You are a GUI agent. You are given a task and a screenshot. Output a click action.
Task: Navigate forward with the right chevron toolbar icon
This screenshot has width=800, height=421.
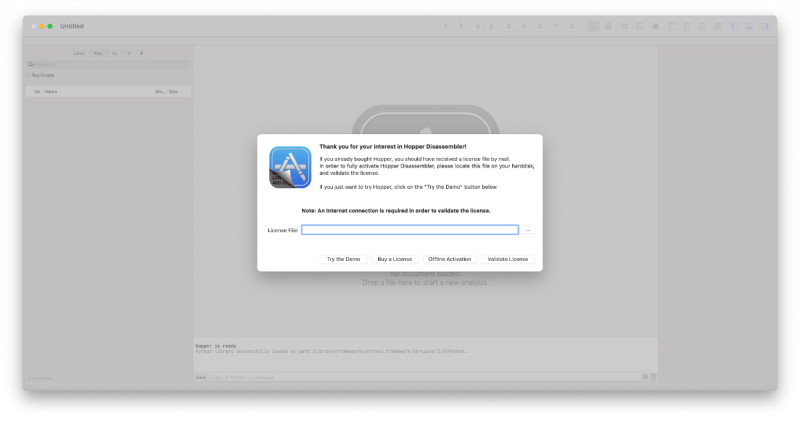(460, 26)
